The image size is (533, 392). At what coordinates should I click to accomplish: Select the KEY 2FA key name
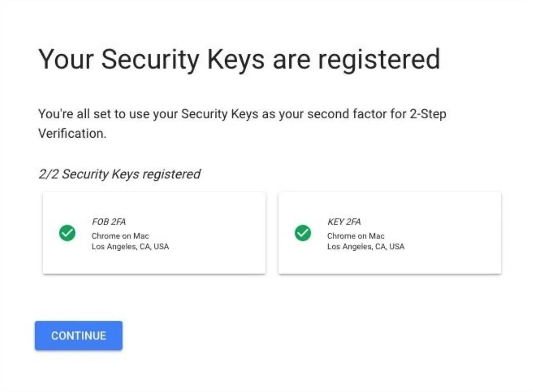tap(344, 222)
